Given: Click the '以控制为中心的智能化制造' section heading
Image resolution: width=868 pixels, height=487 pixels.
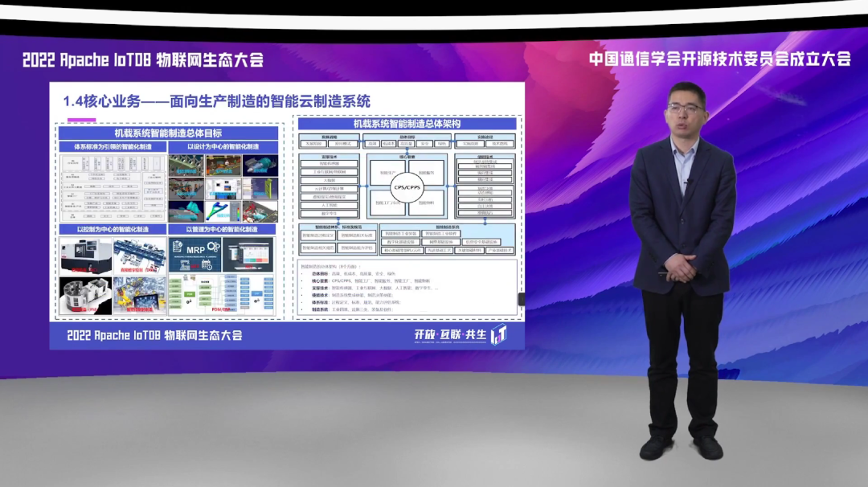Looking at the screenshot, I should click(113, 229).
